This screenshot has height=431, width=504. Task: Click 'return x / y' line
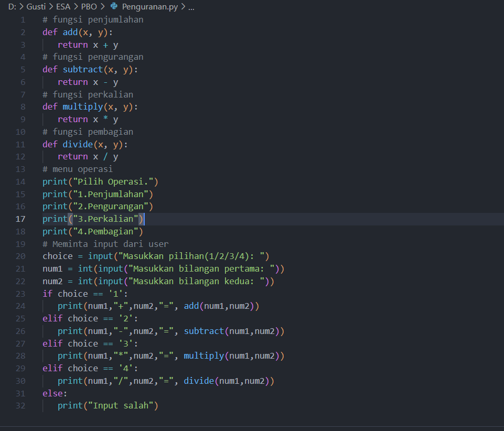coord(88,157)
